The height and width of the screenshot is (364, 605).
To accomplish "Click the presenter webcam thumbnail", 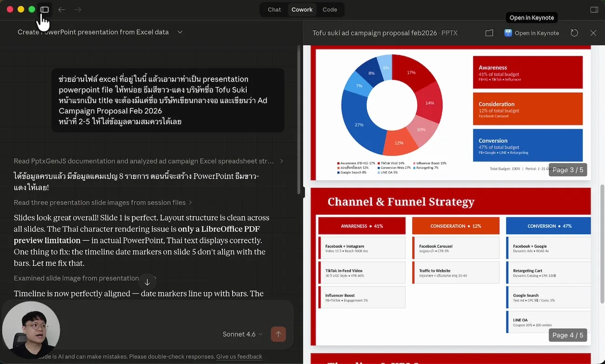I will (x=31, y=330).
